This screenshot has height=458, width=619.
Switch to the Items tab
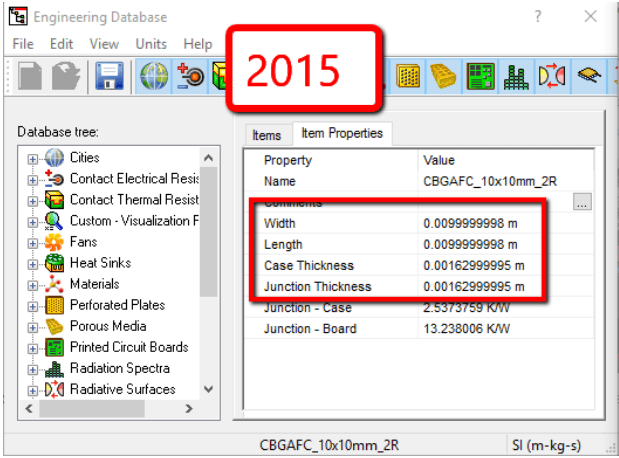tap(266, 135)
